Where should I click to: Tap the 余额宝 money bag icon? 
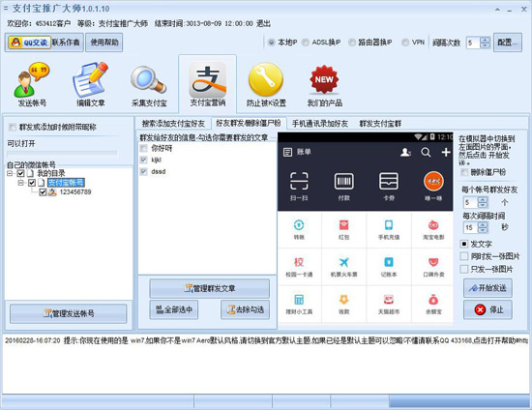coord(433,300)
